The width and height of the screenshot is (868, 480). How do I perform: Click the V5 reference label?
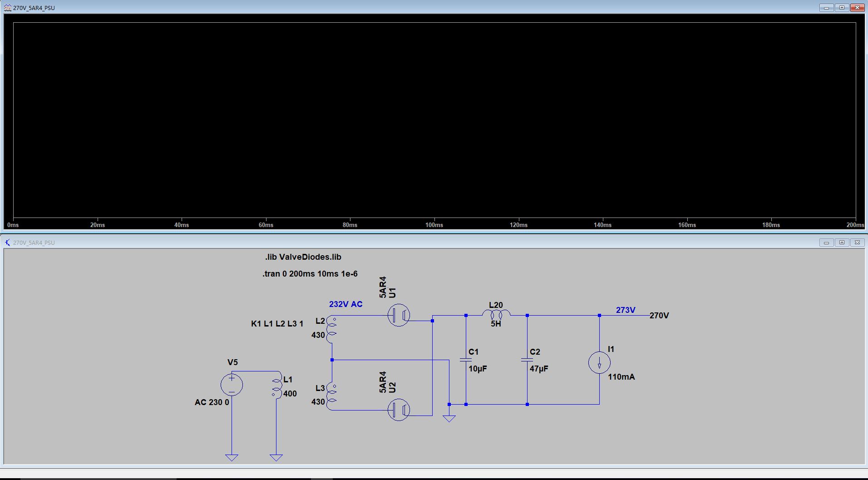(x=232, y=362)
